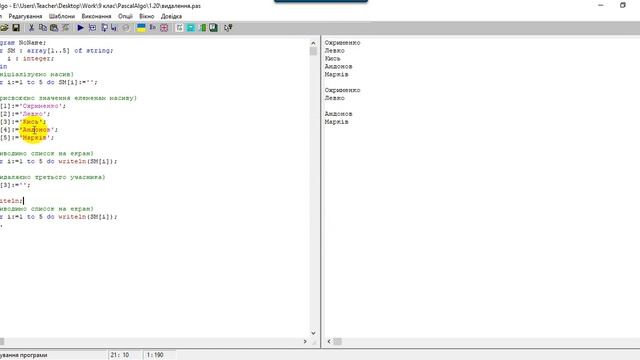Click the code line assigning 'Андонов'
Viewport: 640px width, 360px height.
tap(29, 130)
